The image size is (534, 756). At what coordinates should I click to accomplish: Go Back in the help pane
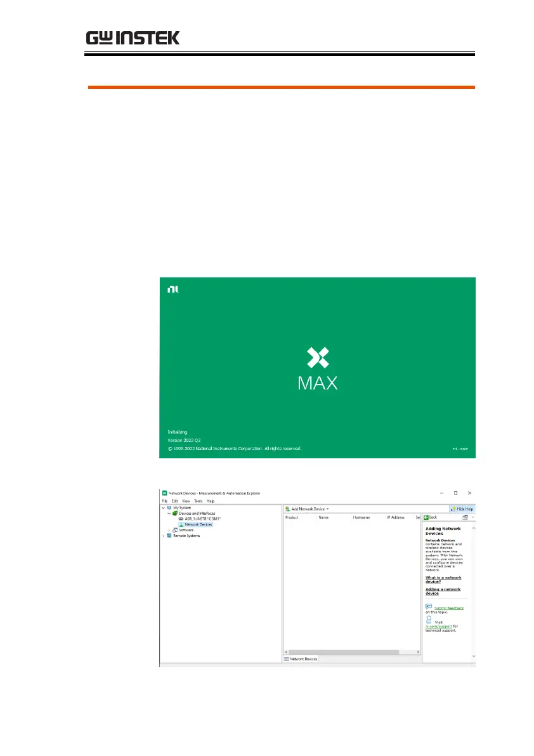tap(431, 517)
